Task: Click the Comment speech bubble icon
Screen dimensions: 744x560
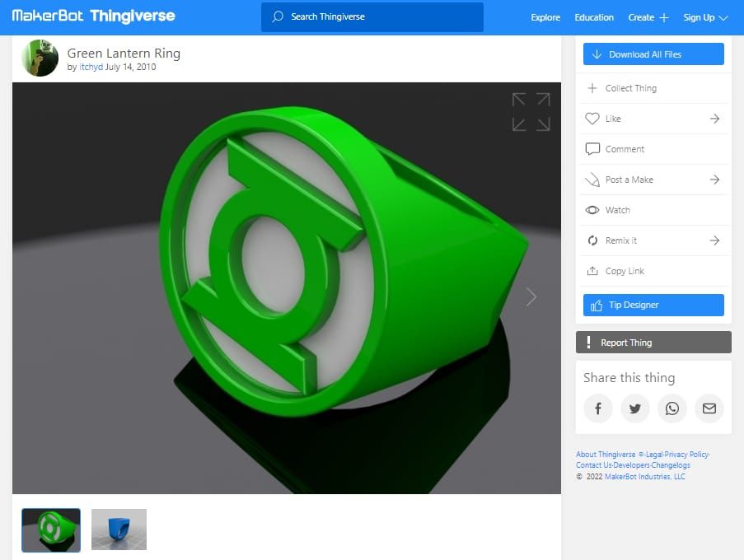Action: [x=592, y=149]
